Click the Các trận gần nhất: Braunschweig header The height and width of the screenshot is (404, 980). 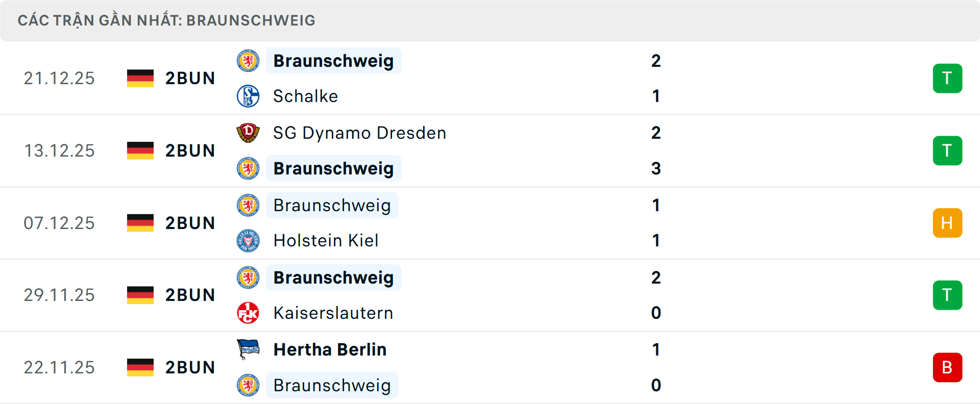(x=166, y=20)
